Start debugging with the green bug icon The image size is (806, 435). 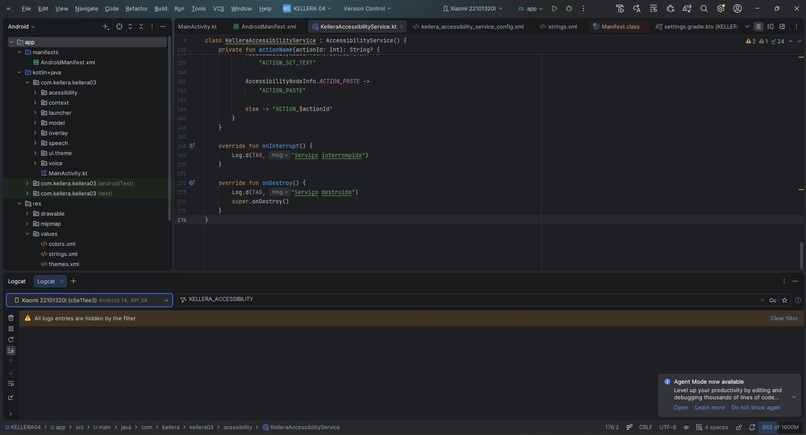pyautogui.click(x=569, y=8)
